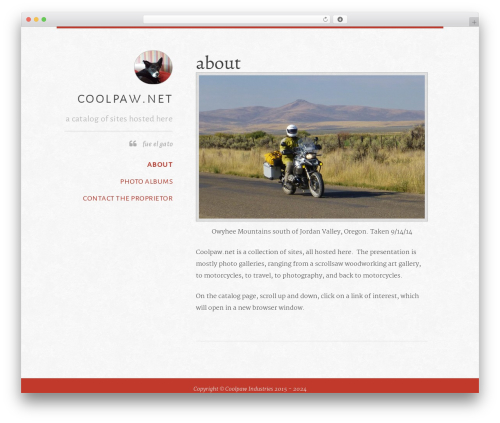Click the about page heading

218,63
